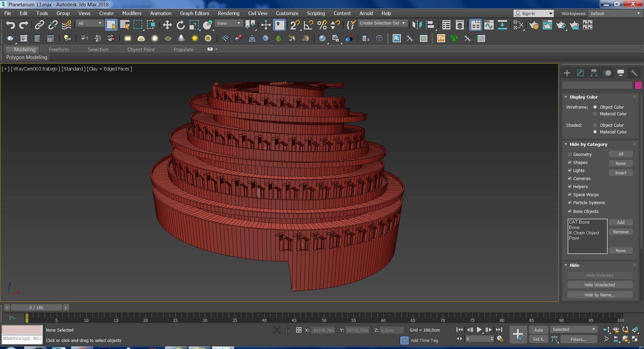Activate the Select and Link tool
Screen dimensions: 644x349
(x=40, y=25)
